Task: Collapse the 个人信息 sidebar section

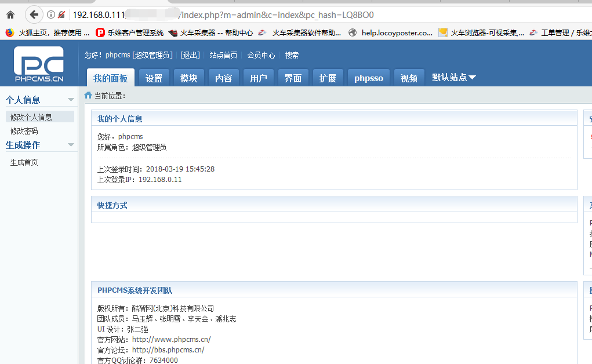Action: tap(71, 100)
